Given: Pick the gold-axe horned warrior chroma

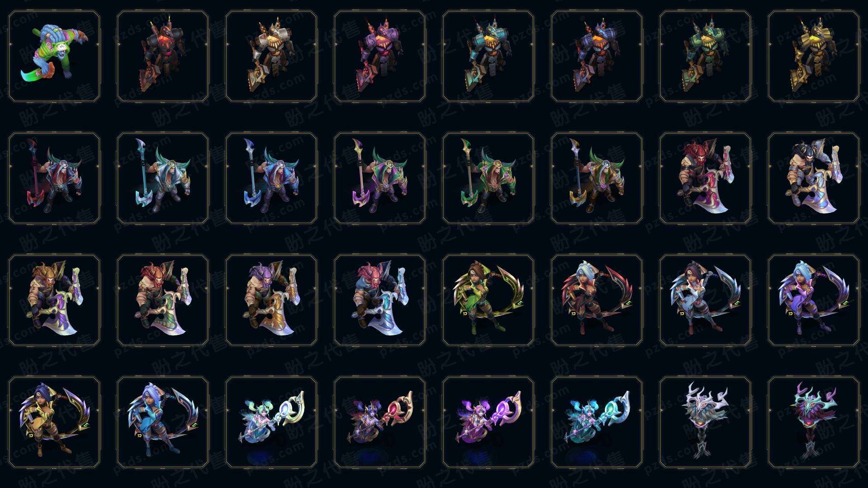Looking at the screenshot, I should tap(597, 178).
